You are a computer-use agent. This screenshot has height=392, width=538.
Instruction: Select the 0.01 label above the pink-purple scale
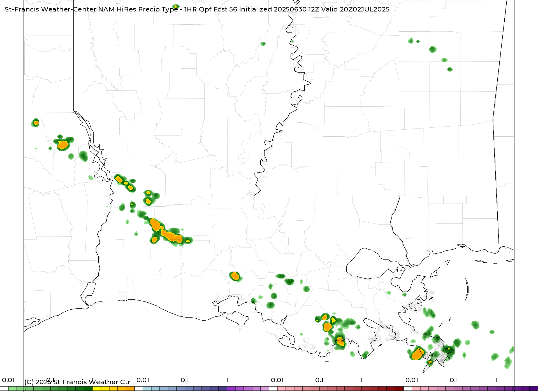(412, 380)
